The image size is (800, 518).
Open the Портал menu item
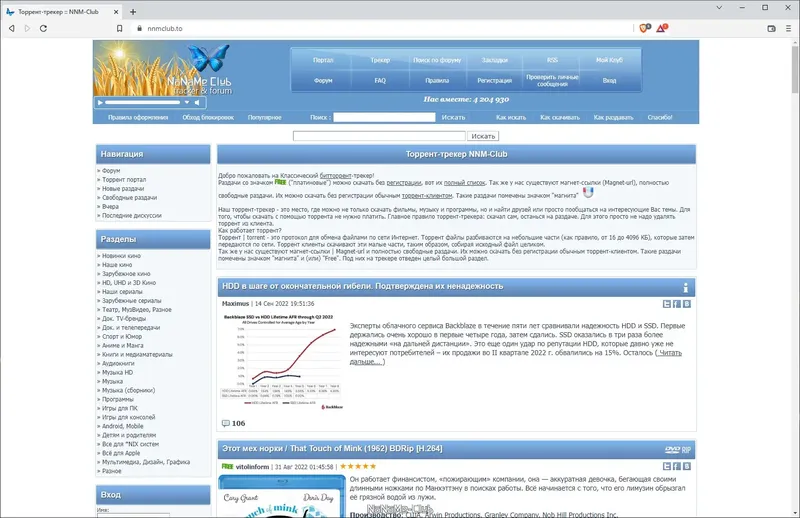pos(323,60)
